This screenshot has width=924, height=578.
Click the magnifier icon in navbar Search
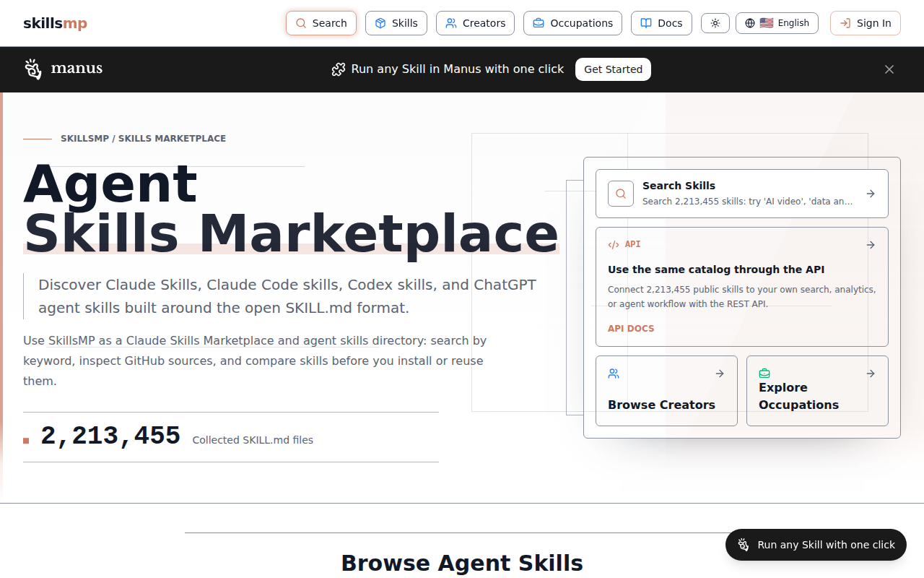point(301,23)
